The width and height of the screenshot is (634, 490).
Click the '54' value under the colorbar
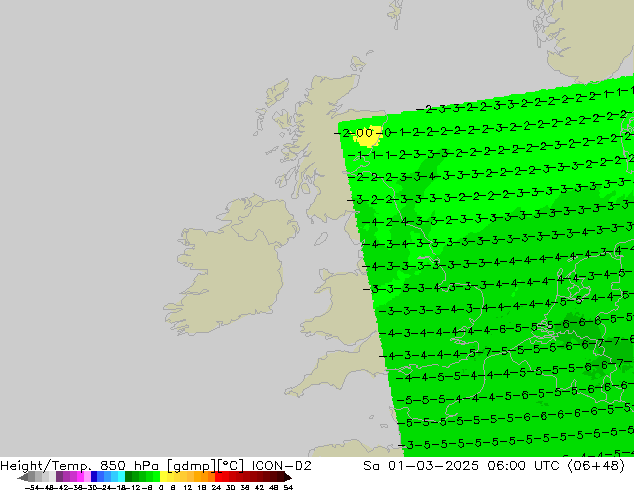coord(288,487)
